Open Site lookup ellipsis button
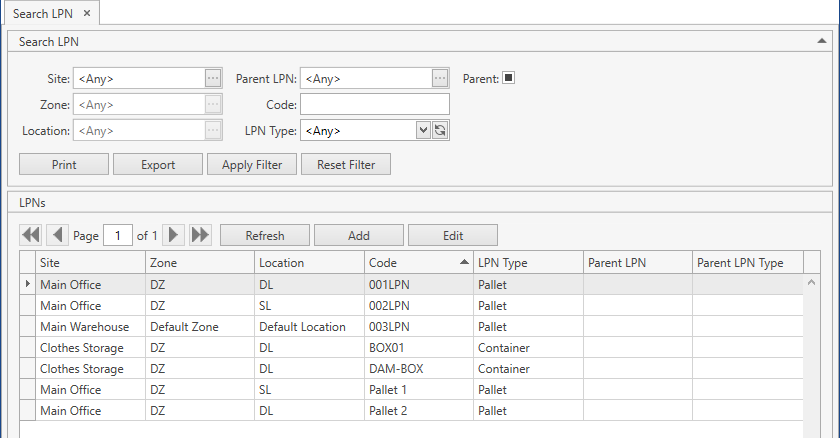Screen dimensions: 840x438 click(x=212, y=78)
